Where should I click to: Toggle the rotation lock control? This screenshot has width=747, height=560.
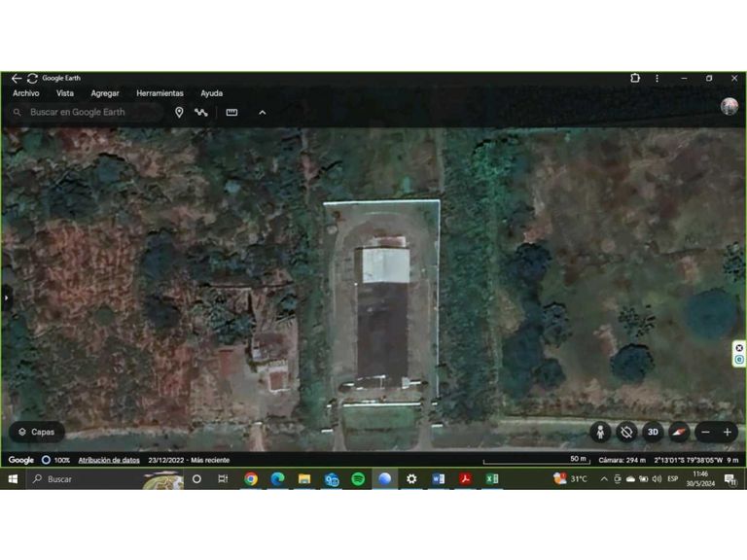click(x=626, y=432)
